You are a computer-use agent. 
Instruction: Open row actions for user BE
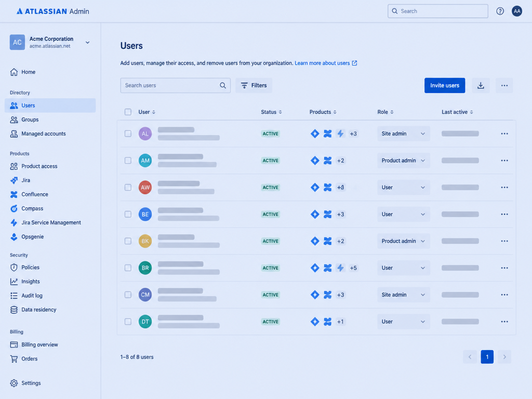pos(504,214)
